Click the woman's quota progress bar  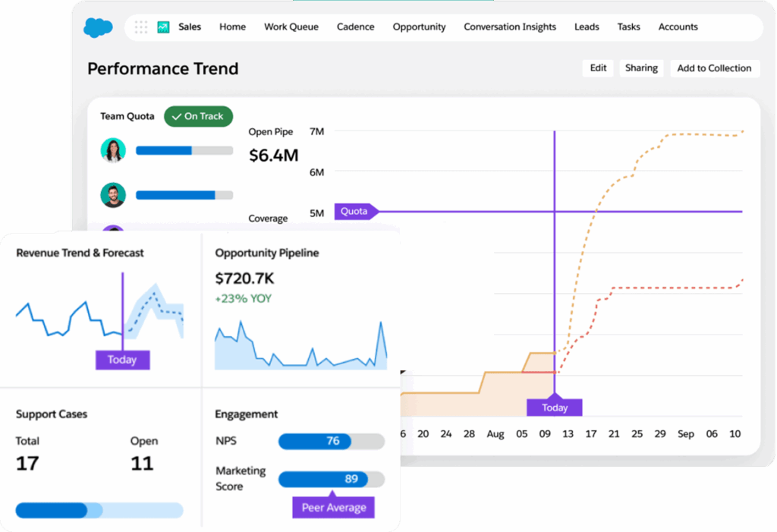click(184, 150)
